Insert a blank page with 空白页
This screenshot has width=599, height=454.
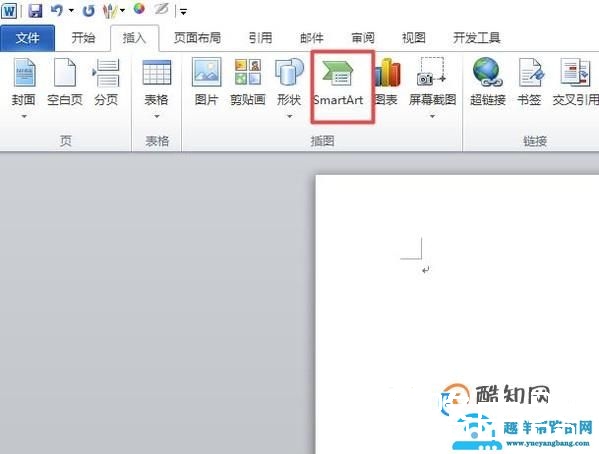(65, 82)
